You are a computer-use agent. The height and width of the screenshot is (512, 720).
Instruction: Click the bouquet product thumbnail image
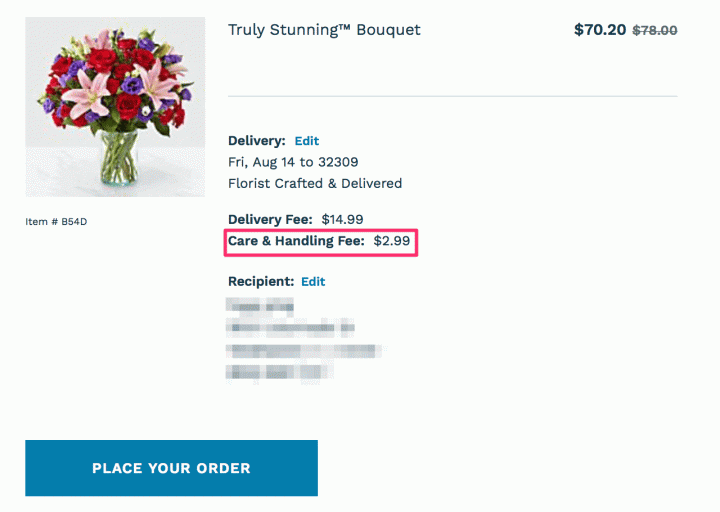[x=115, y=107]
